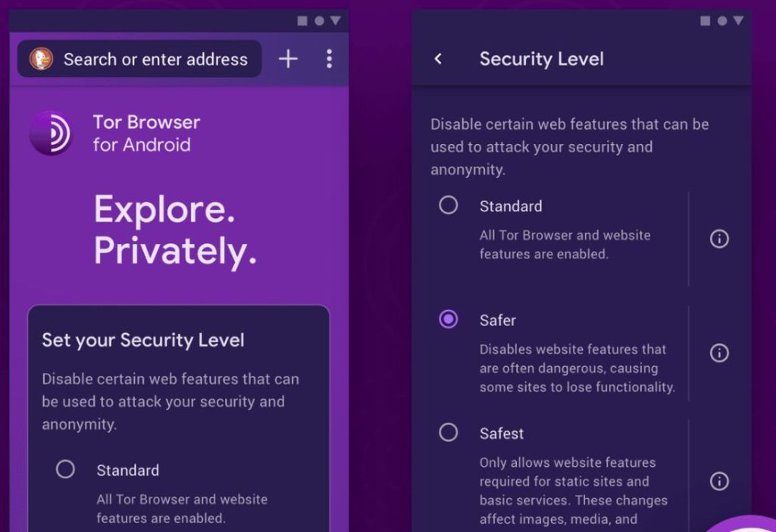776x532 pixels.
Task: Focus the Search or enter address field
Action: (139, 59)
